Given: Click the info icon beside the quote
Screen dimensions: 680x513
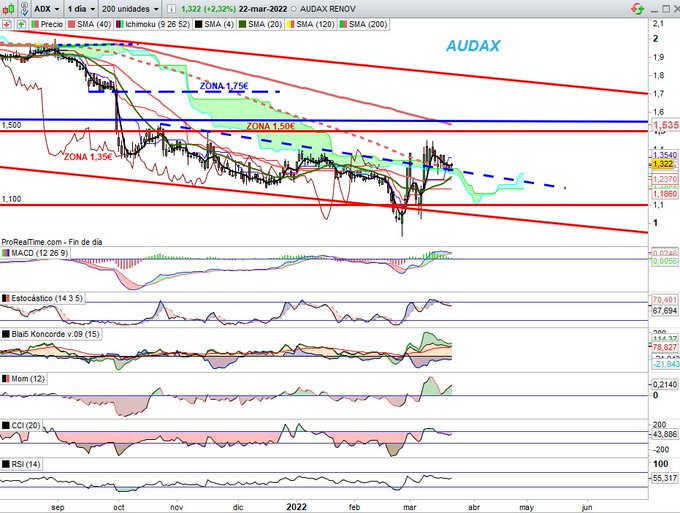Looking at the screenshot, I should click(171, 9).
